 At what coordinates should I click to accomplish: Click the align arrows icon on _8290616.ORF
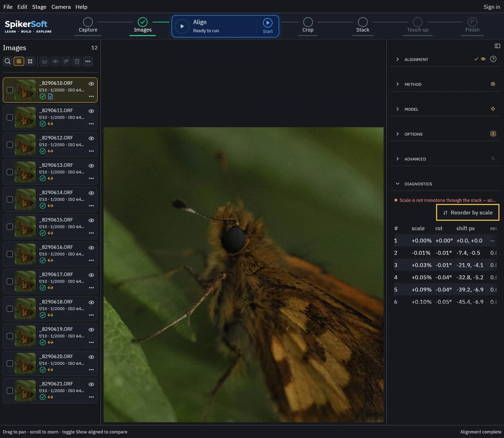(50, 260)
